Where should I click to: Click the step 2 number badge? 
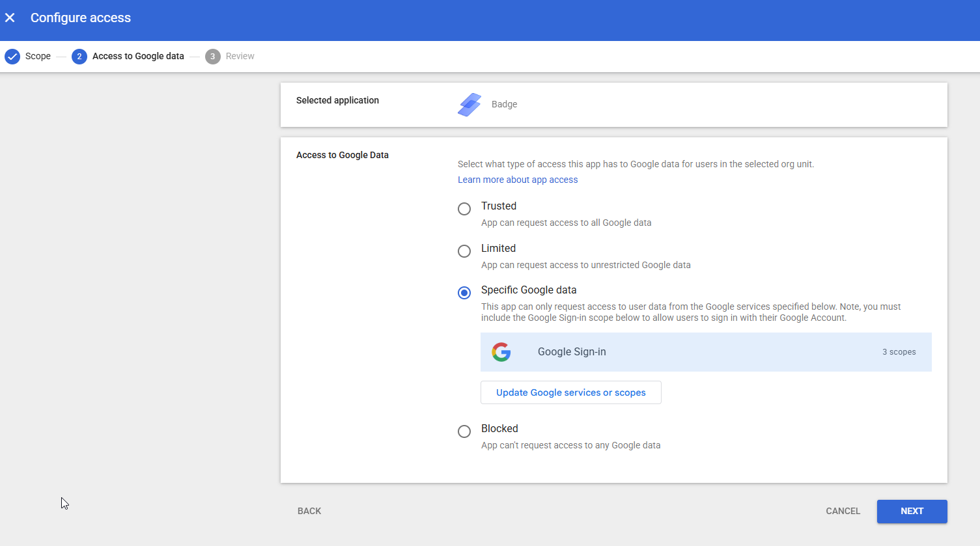tap(79, 57)
